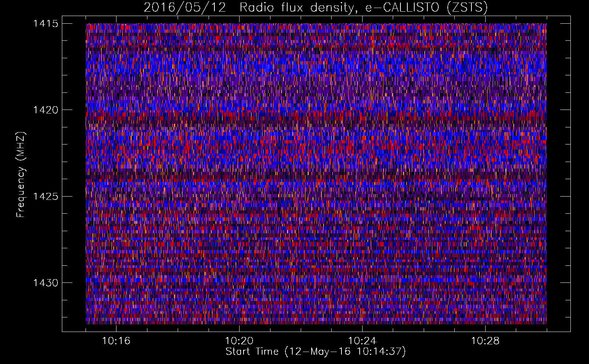Click the 10:28 time tick label

485,341
